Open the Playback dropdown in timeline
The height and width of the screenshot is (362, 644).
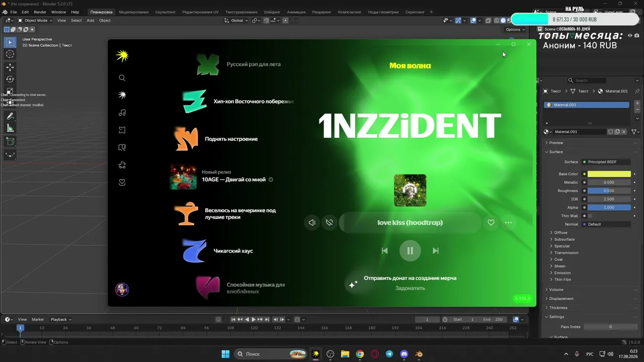coord(61,319)
